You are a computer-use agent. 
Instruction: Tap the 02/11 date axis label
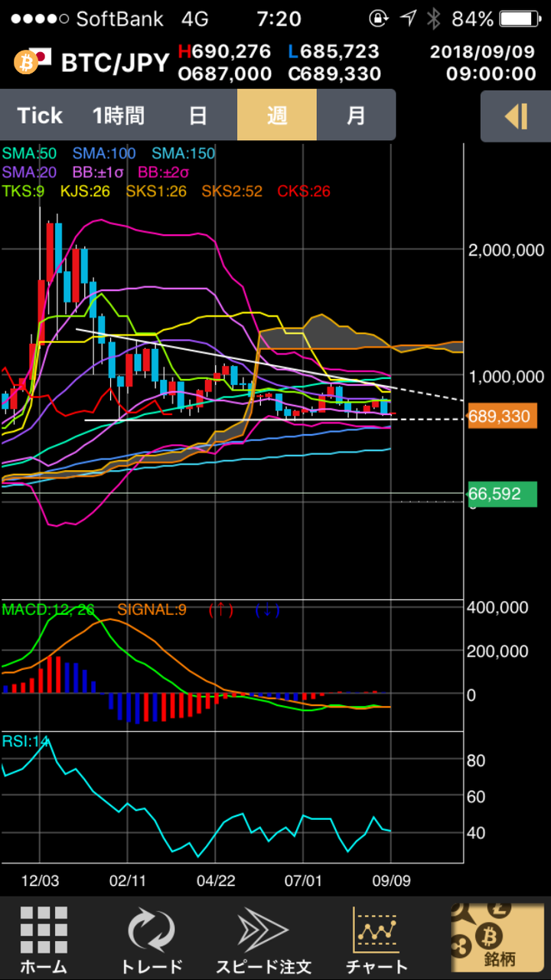(128, 880)
